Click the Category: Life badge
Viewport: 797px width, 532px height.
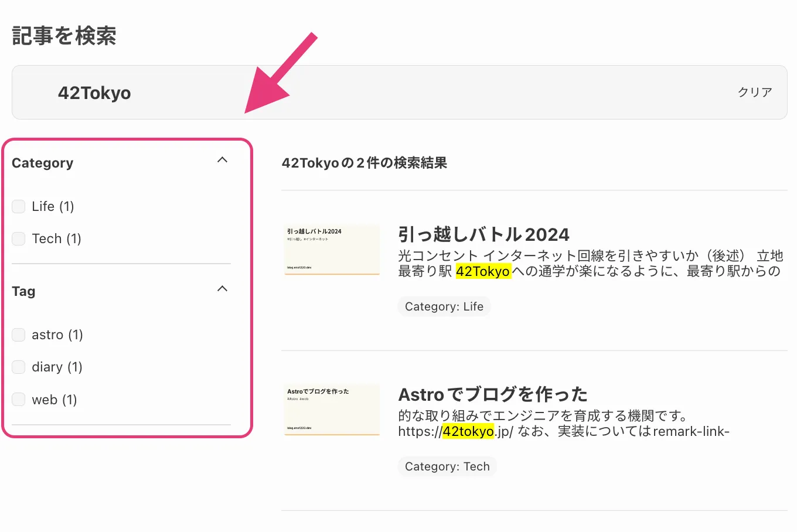click(x=444, y=306)
